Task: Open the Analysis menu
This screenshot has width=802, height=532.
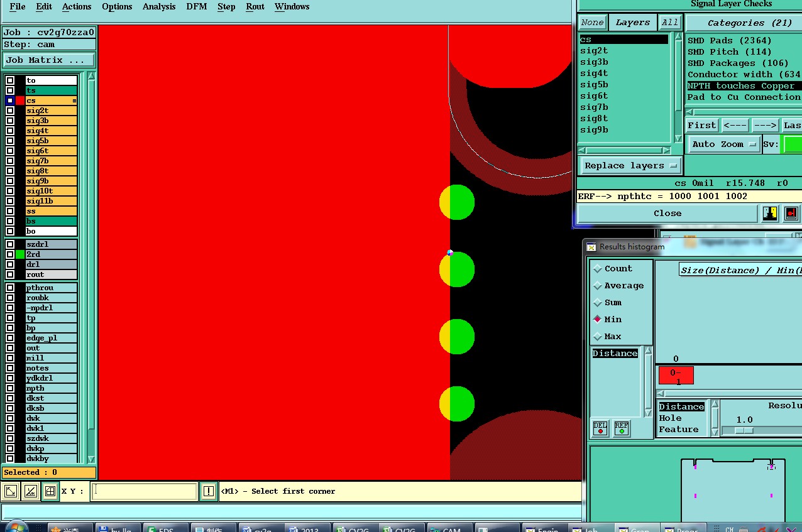Action: (x=159, y=7)
